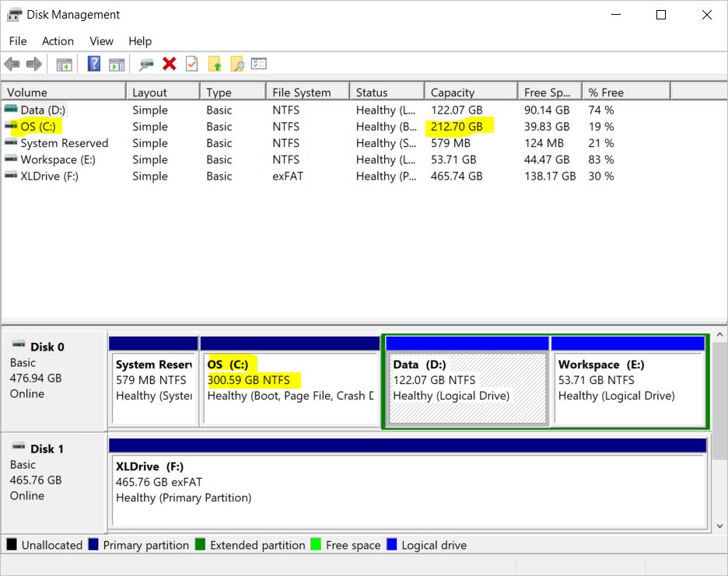
Task: Click the Disk Management title bar icon
Action: coord(15,15)
